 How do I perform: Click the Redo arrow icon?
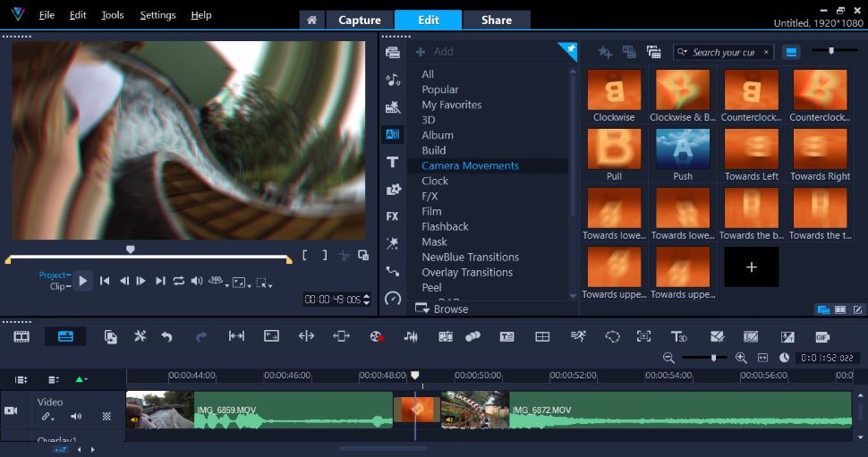201,336
